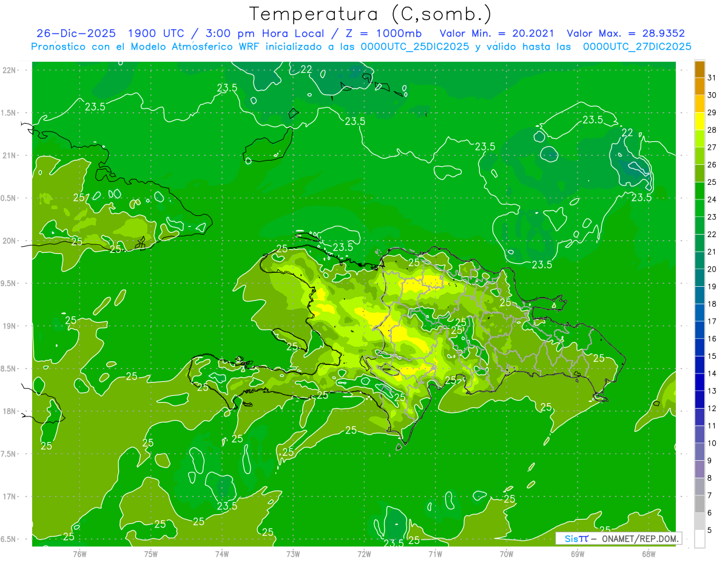
Task: Click the '76W' longitude axis label
Action: pyautogui.click(x=79, y=554)
